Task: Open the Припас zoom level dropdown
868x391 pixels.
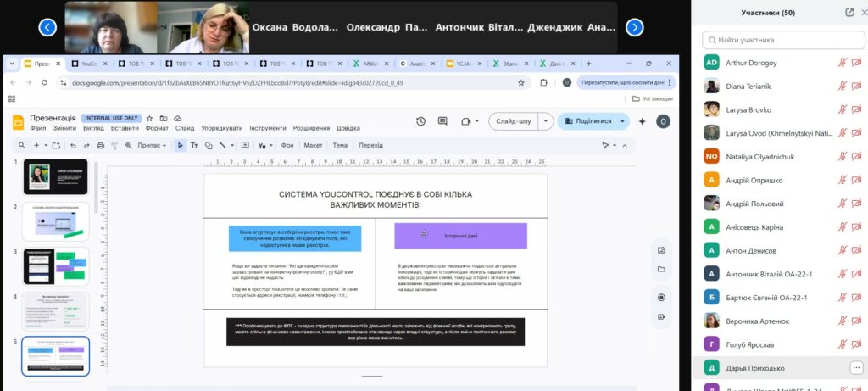Action: click(152, 145)
